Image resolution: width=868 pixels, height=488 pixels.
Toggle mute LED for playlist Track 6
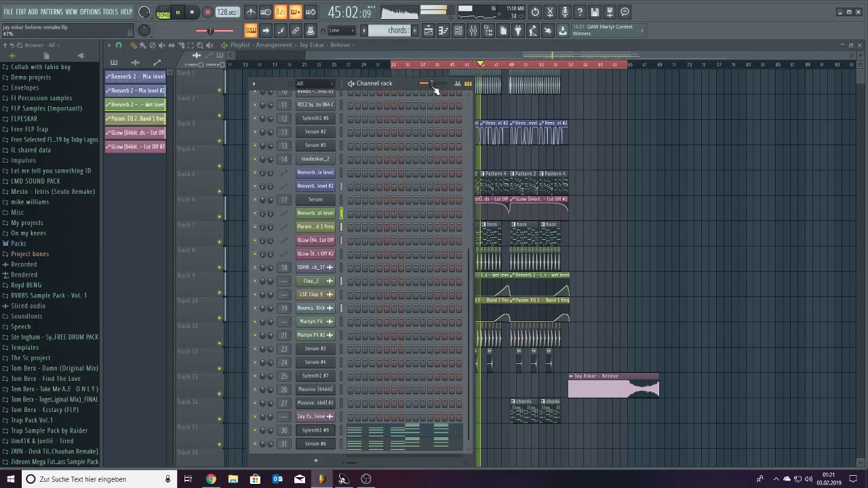(219, 217)
